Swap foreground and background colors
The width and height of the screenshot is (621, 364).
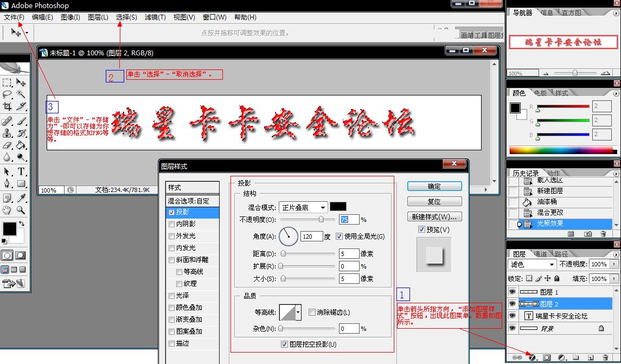coord(21,224)
